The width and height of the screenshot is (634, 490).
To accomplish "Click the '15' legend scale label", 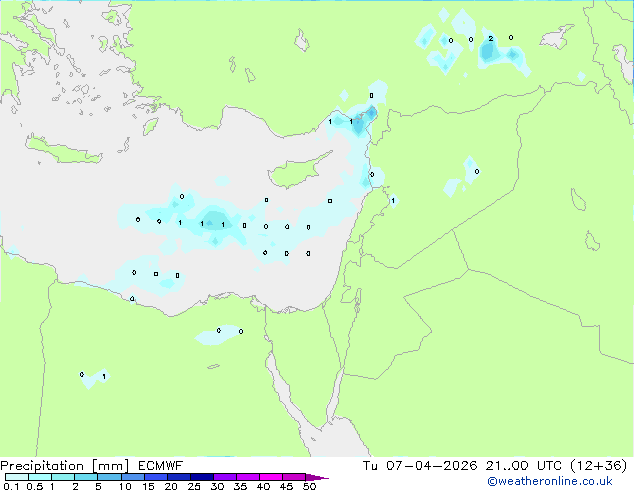I will [148, 486].
